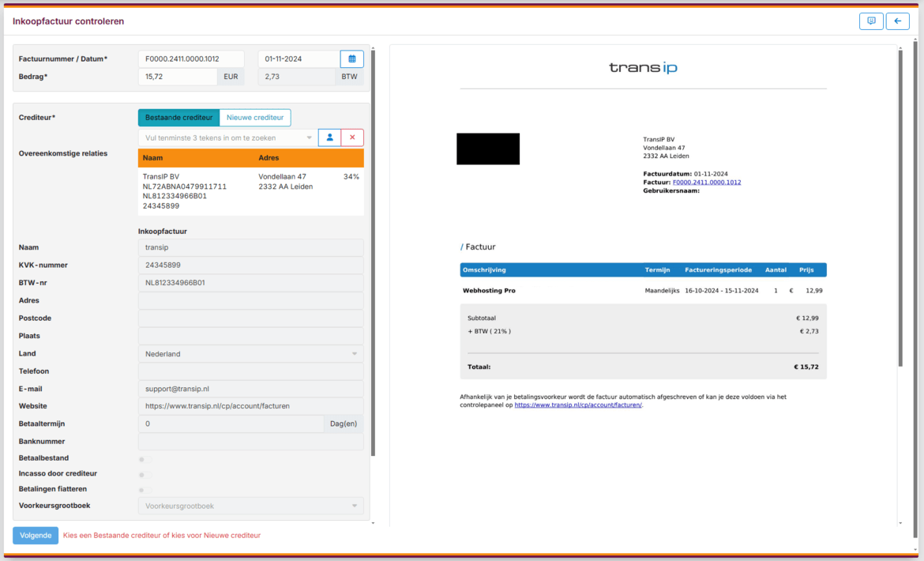The image size is (924, 561).
Task: Click the BTW-nr input field
Action: pos(250,283)
